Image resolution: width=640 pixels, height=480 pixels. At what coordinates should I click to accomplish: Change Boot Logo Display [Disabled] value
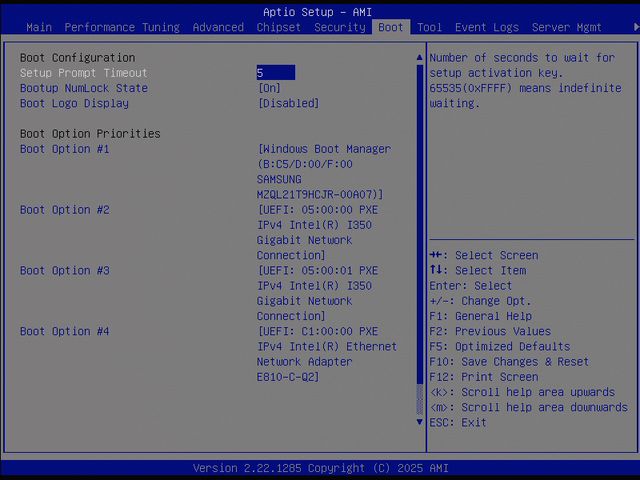click(x=288, y=103)
